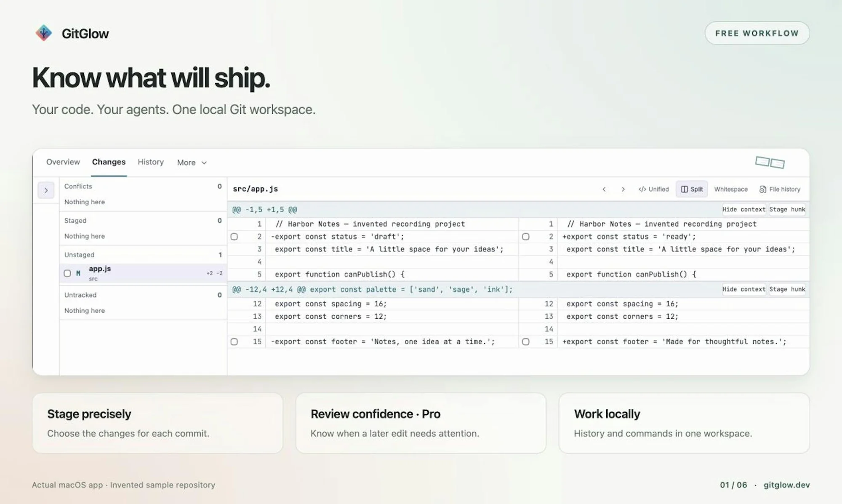
Task: Click the +2 -2 change count
Action: (x=214, y=273)
